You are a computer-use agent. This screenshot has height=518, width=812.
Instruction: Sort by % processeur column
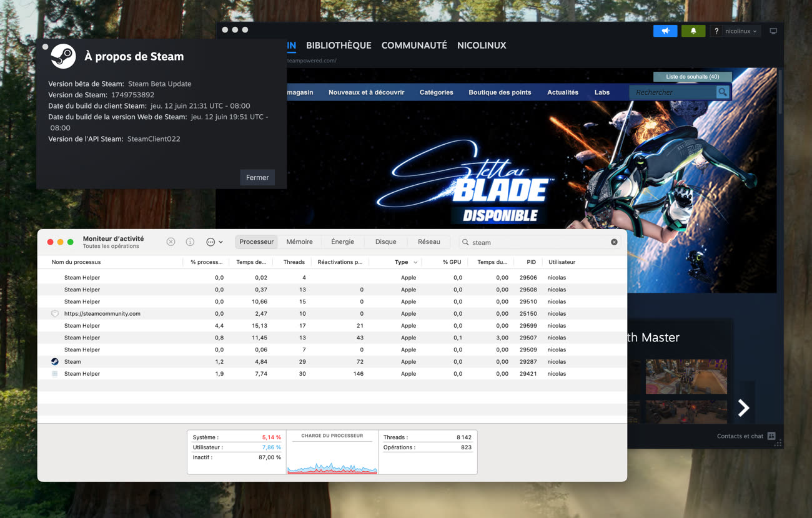(207, 262)
